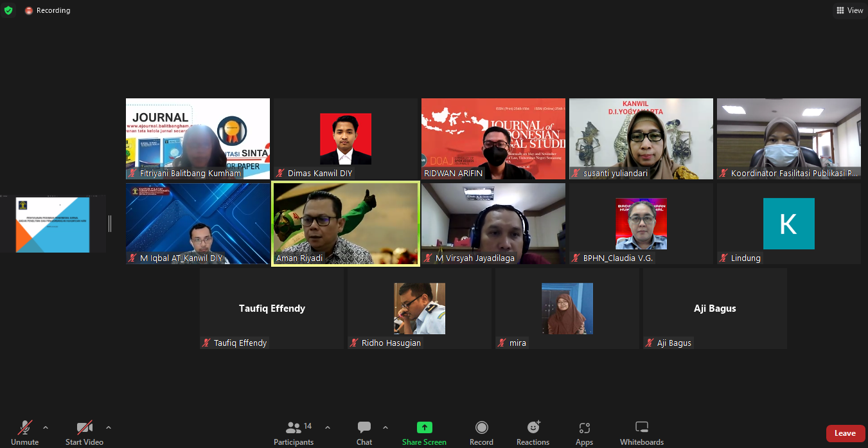Start Video with the camera toggle
The height and width of the screenshot is (448, 868).
pyautogui.click(x=84, y=428)
